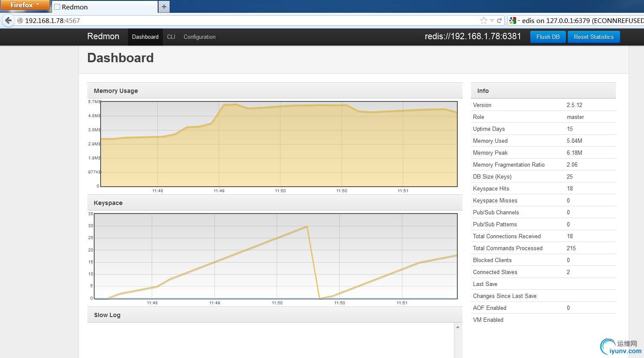644x358 pixels.
Task: Click the Pub/Sub Patterns label
Action: tap(495, 225)
